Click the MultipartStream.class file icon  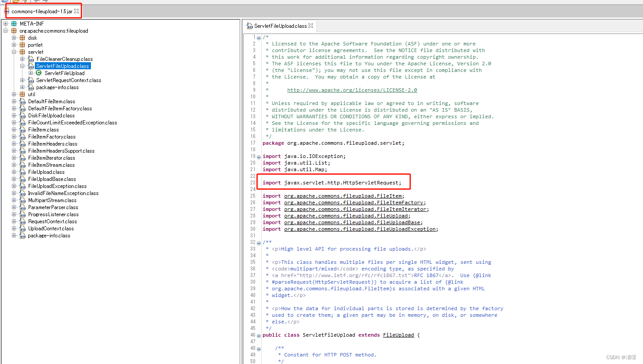pos(23,200)
